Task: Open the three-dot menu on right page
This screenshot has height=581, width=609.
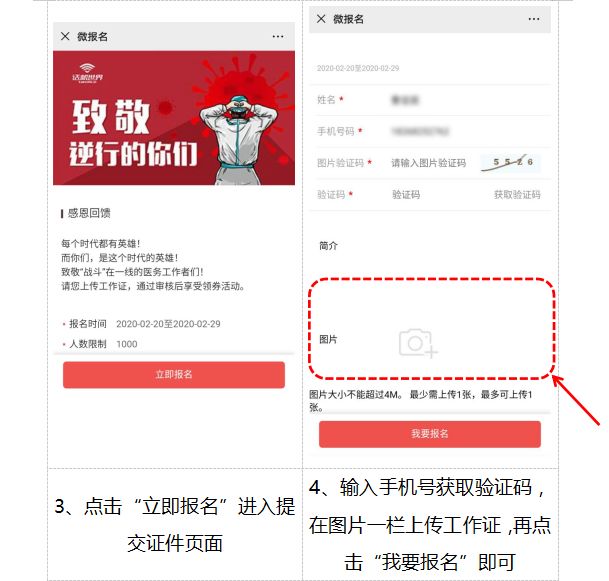Action: tap(534, 19)
